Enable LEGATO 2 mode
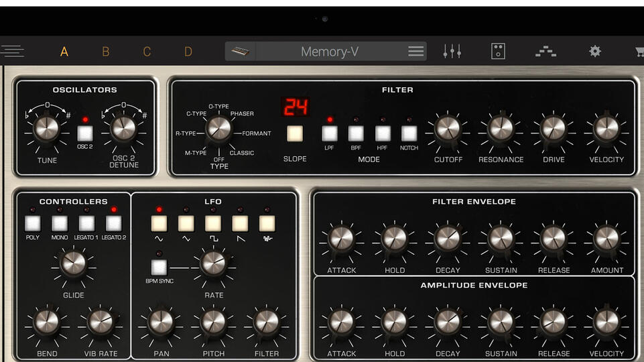 point(113,223)
